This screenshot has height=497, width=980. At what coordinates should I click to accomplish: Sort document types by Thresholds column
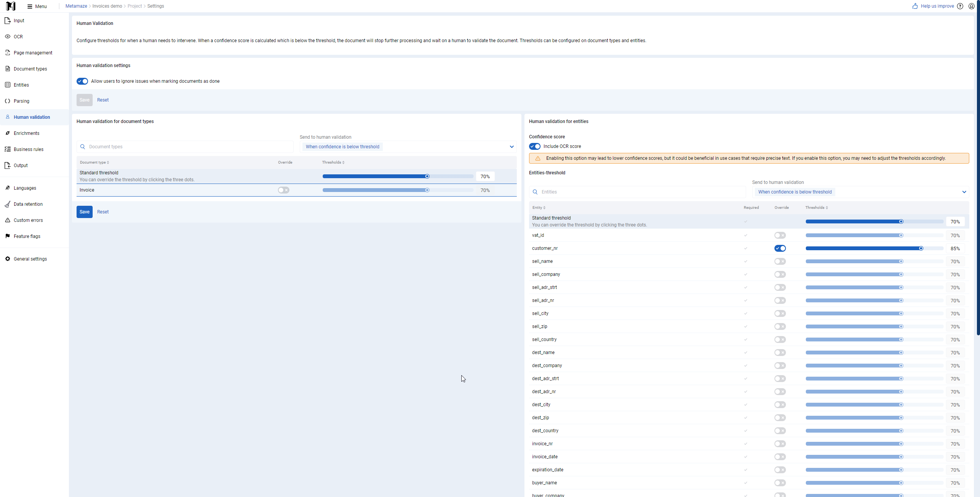(333, 162)
